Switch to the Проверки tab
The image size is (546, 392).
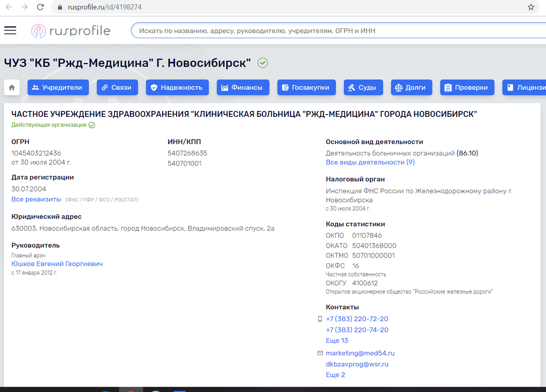[467, 87]
